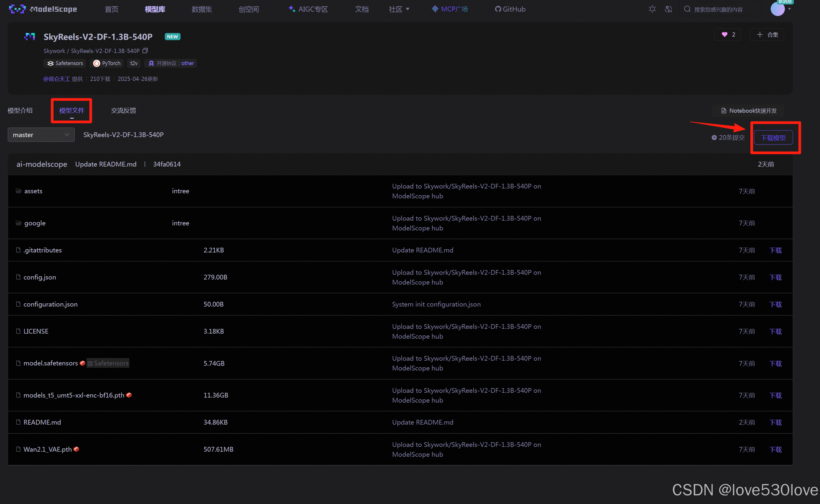820x504 pixels.
Task: Open Notebook快速开发 button
Action: click(749, 111)
